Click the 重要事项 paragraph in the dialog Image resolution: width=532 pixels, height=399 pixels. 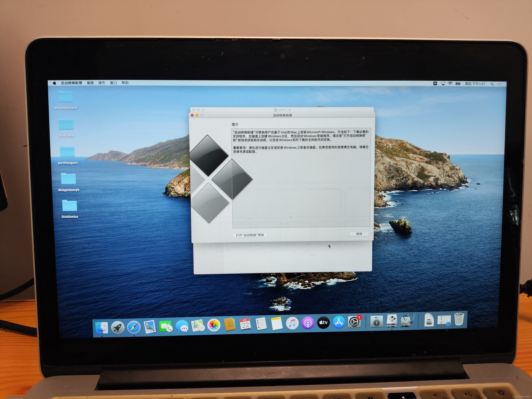tap(301, 149)
